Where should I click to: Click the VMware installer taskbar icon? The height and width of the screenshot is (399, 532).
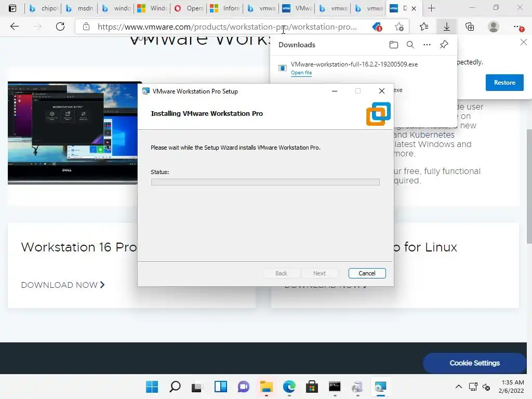(380, 387)
